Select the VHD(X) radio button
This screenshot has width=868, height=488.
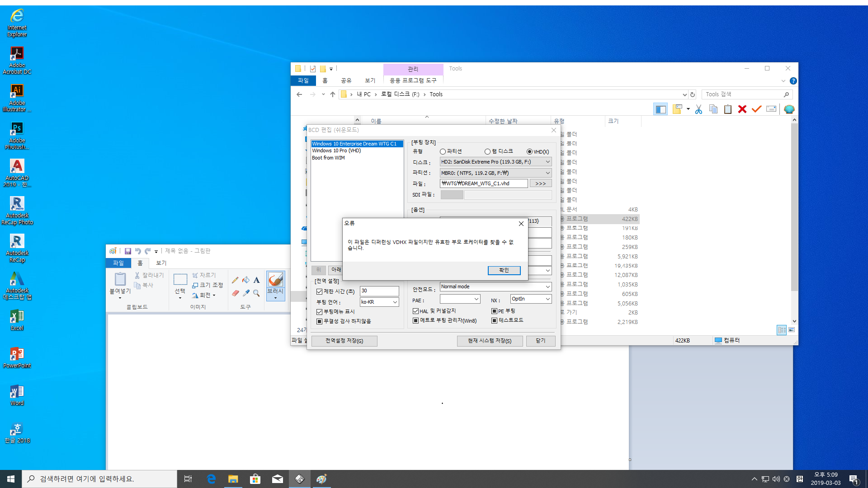click(x=529, y=152)
